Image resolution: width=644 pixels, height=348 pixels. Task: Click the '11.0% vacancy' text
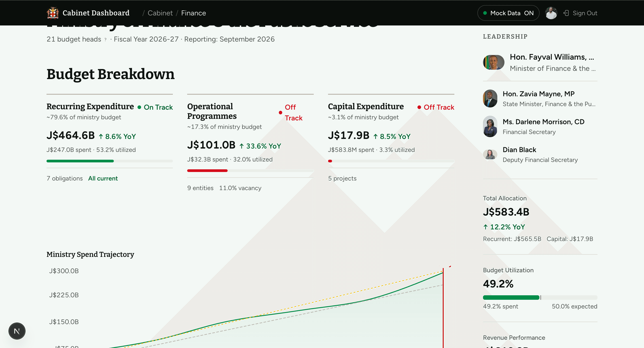pyautogui.click(x=240, y=188)
